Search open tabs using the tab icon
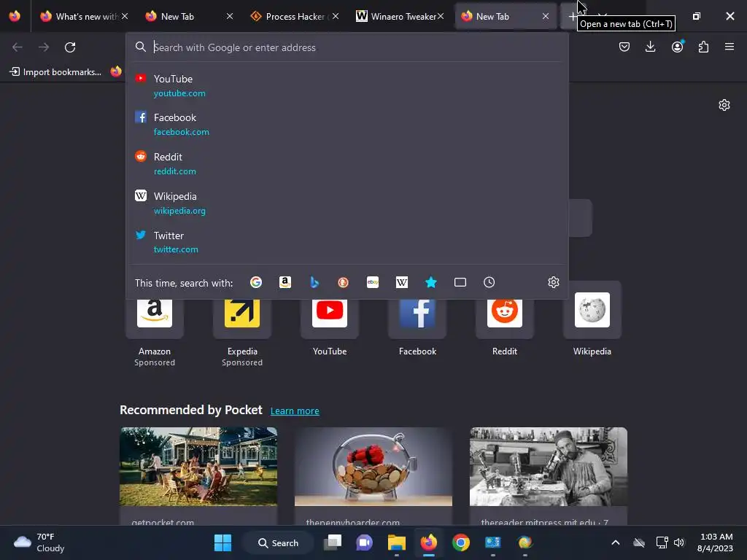Screen dimensions: 747x560 click(x=460, y=282)
